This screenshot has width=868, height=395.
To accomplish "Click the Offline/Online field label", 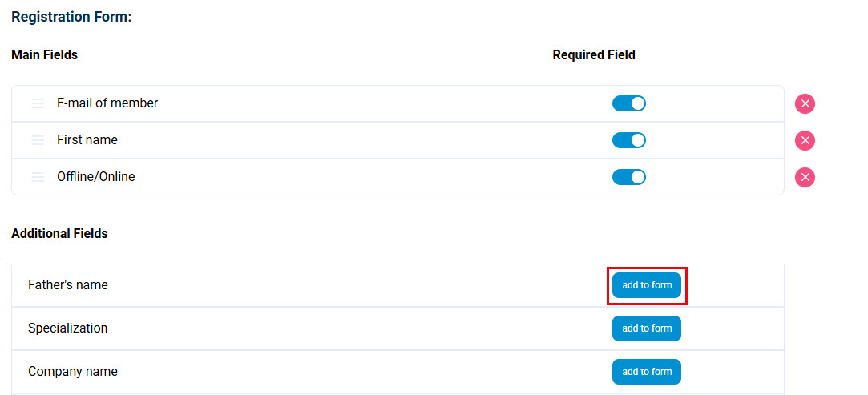I will [96, 177].
